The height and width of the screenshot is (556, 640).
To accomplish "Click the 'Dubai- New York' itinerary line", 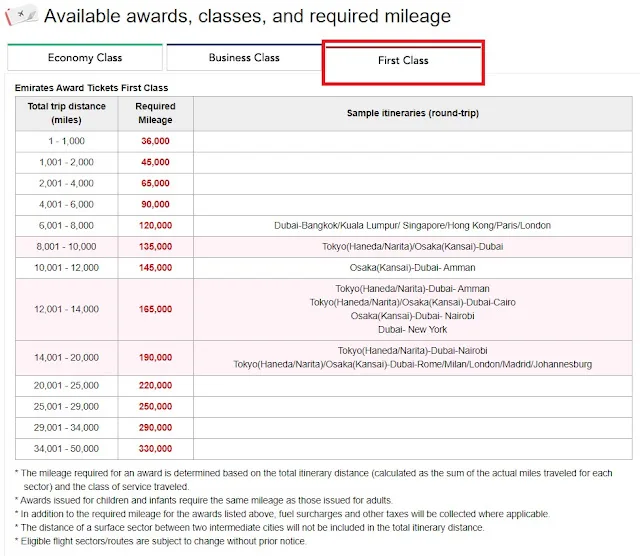I will (412, 329).
